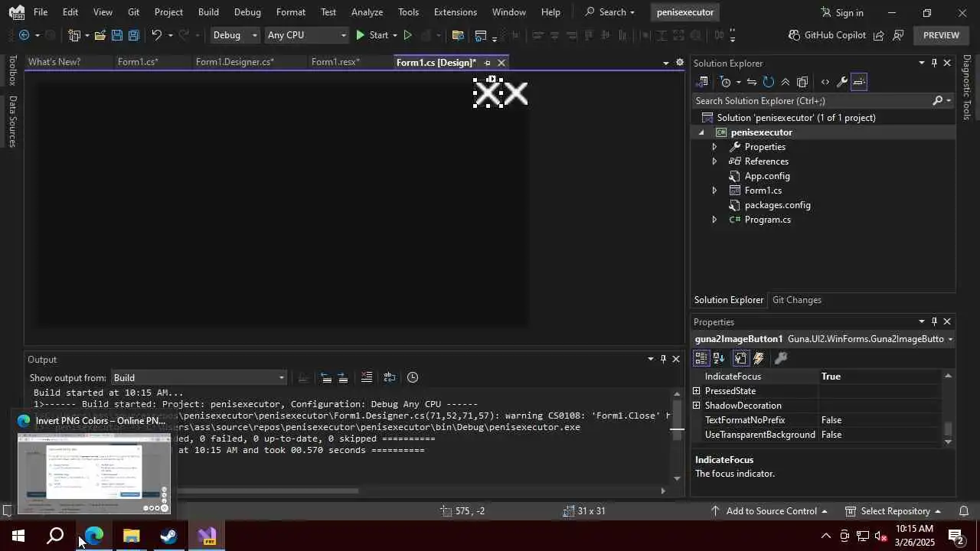This screenshot has height=551, width=980.
Task: Click the Output vertical scrollbar
Action: tap(677, 435)
